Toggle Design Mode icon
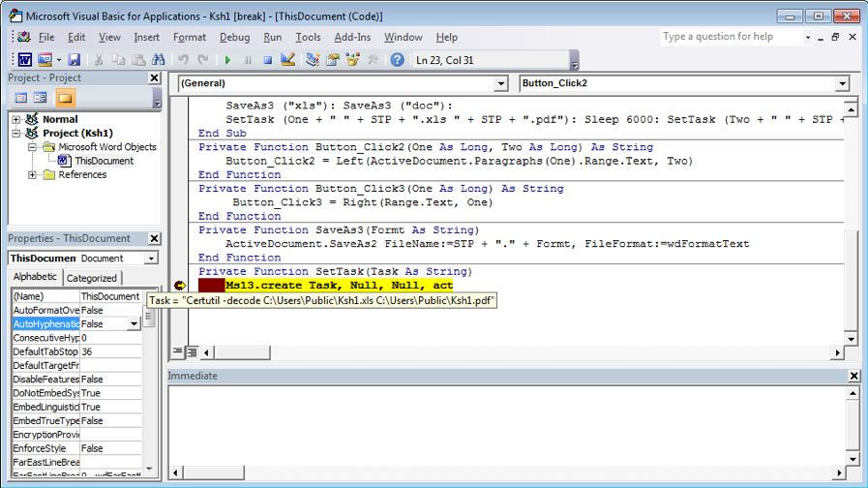 pos(287,60)
